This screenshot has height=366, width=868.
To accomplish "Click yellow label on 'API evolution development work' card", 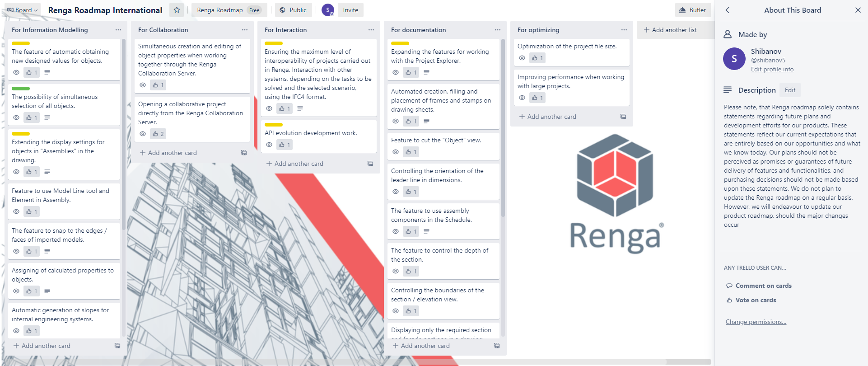I will pos(274,125).
